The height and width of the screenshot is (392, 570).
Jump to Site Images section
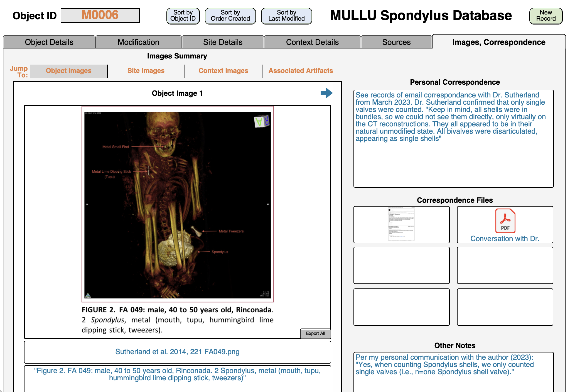[x=146, y=71]
